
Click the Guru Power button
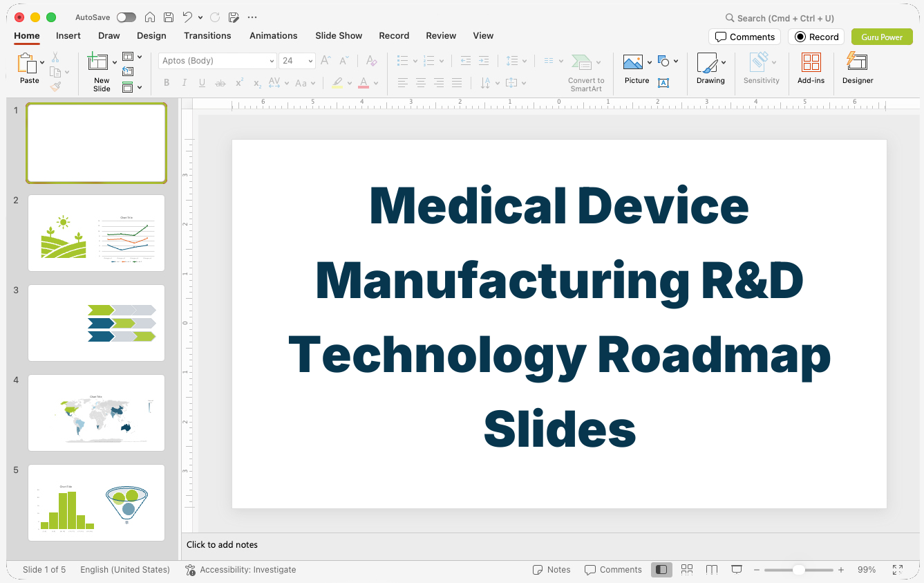click(x=882, y=37)
